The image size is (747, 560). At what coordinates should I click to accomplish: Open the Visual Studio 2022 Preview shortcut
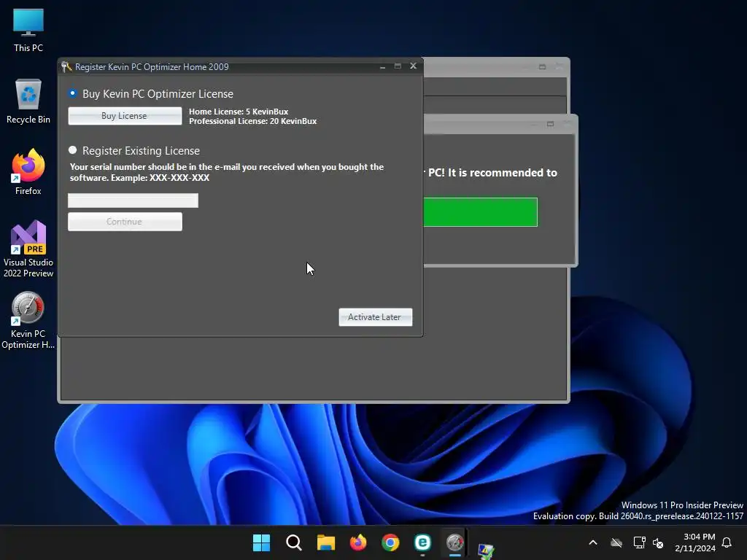tap(28, 249)
